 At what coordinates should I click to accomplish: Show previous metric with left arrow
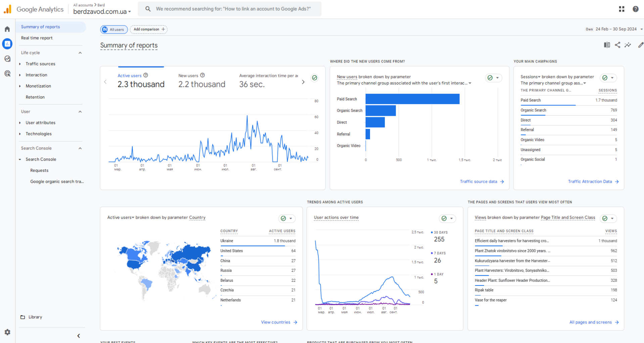tap(105, 82)
